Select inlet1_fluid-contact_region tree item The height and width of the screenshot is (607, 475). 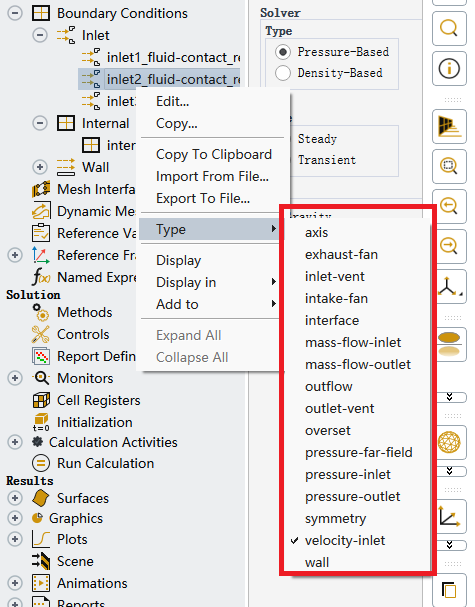[173, 57]
